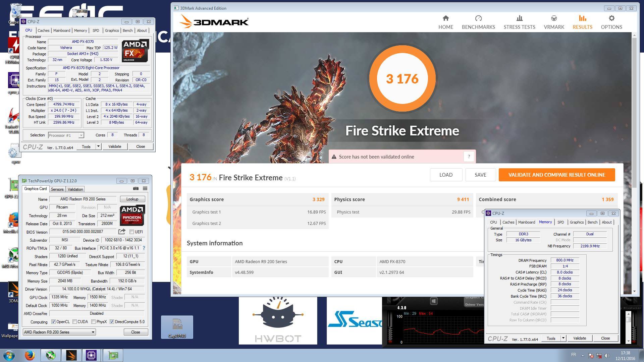
Task: Open Validation tab in GPU-Z
Action: 75,189
